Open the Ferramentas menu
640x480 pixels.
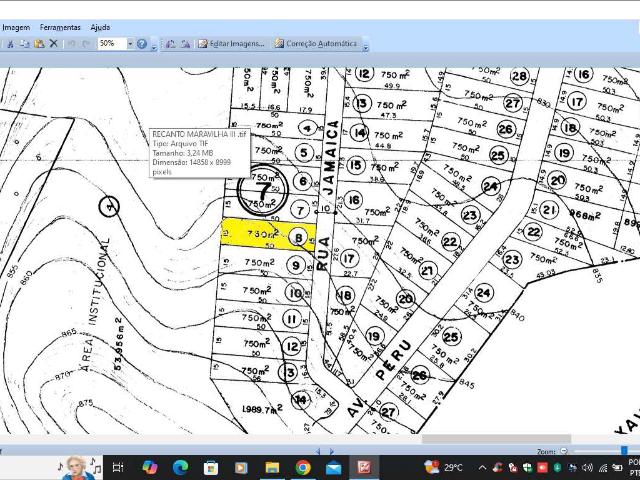[x=60, y=27]
